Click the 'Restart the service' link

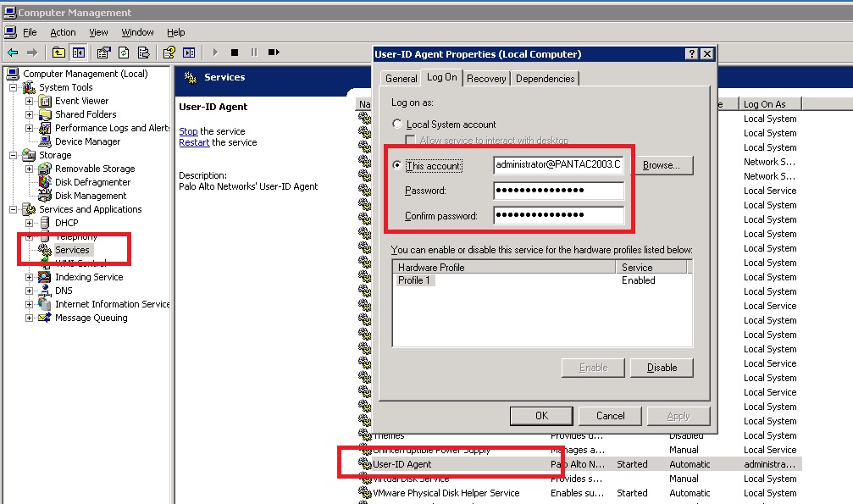(x=194, y=143)
